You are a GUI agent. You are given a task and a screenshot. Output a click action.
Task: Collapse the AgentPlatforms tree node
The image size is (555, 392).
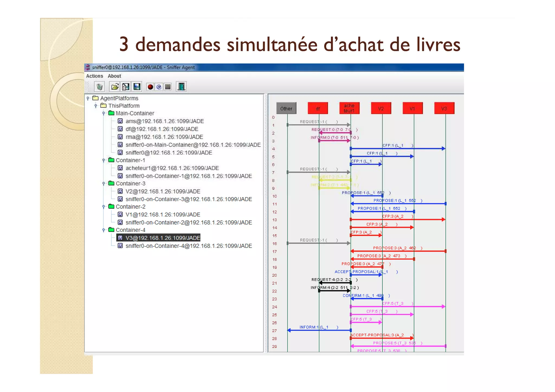[x=88, y=98]
